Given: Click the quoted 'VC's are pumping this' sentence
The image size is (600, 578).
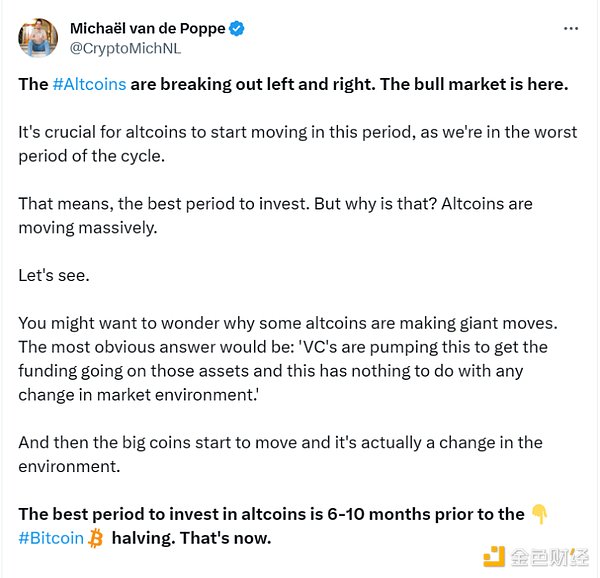Looking at the screenshot, I should (x=271, y=370).
